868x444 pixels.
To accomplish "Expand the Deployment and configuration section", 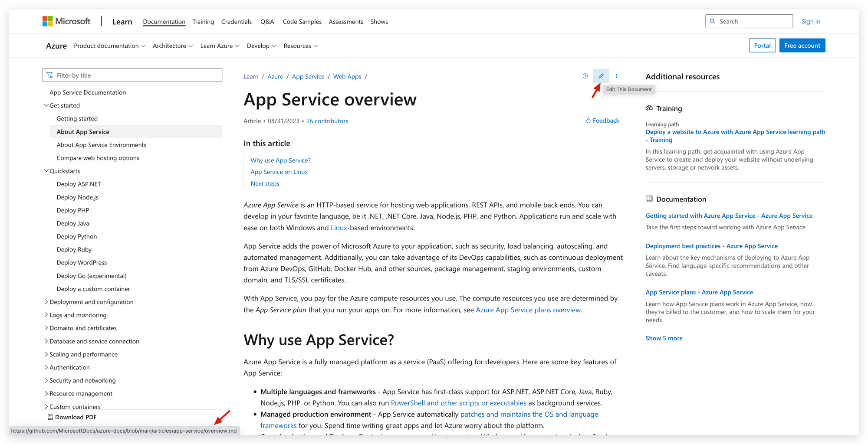I will (x=46, y=302).
